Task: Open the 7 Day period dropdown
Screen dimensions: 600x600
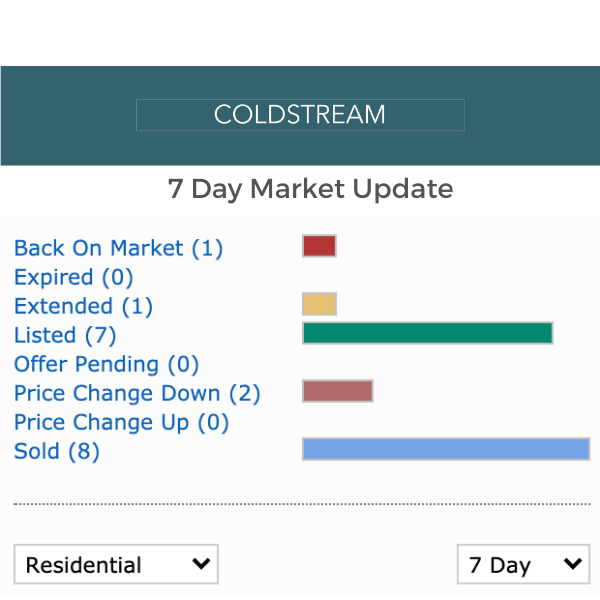Action: point(522,565)
